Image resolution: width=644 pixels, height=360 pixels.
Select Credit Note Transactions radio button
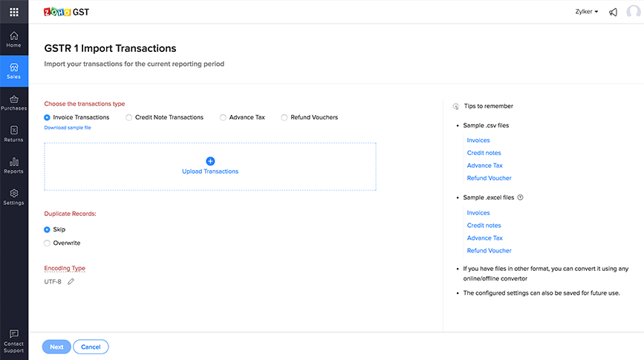point(129,117)
